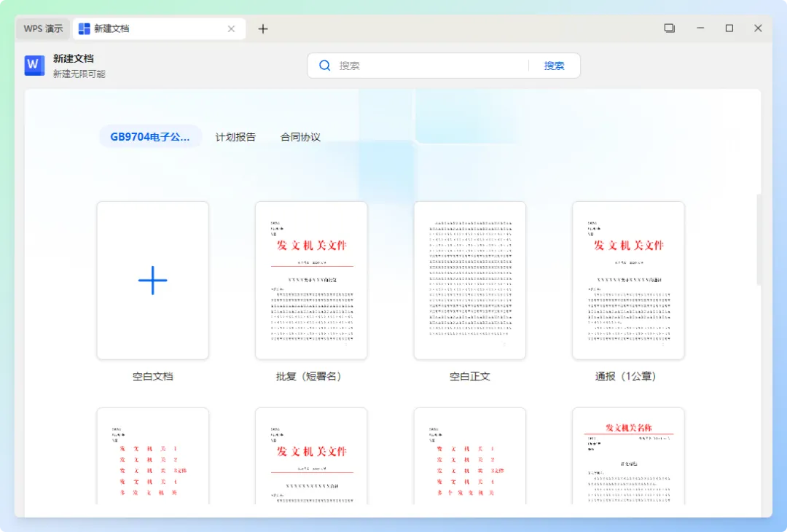
Task: Click the 空白文档 label
Action: tap(152, 376)
